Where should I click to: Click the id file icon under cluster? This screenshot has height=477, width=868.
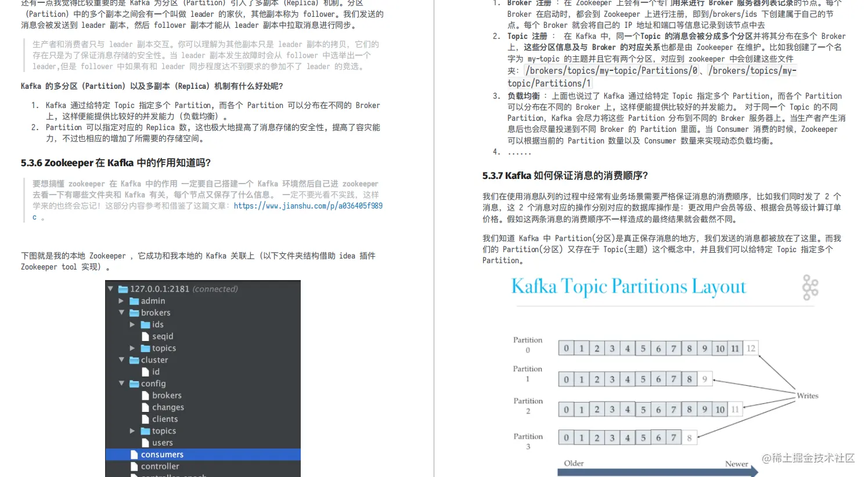click(146, 372)
